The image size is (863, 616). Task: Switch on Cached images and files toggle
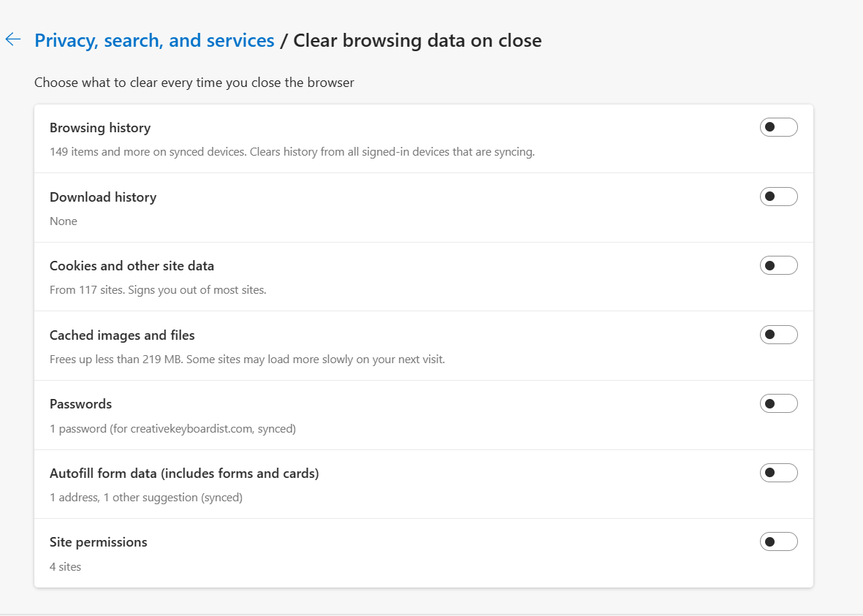tap(778, 335)
